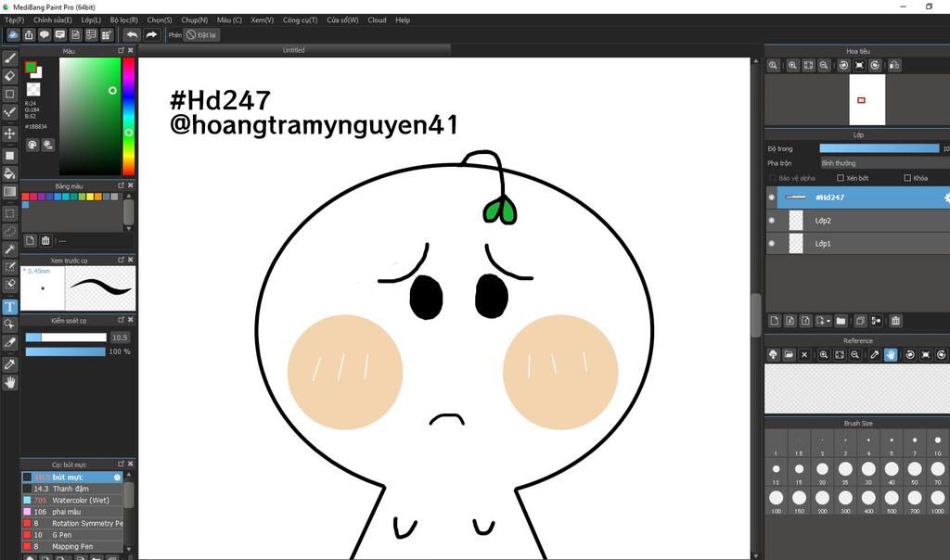Undock the Xem trước cọ panel
The image size is (950, 560).
click(122, 260)
